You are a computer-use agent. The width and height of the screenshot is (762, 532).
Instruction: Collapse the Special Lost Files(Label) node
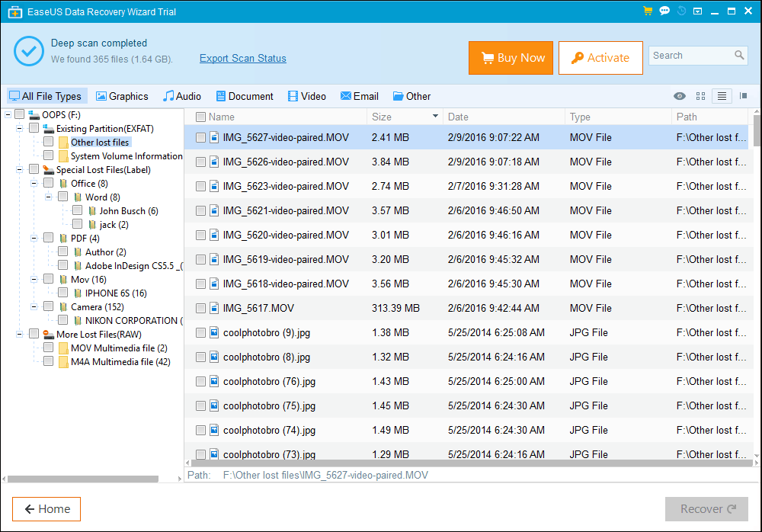[x=20, y=170]
